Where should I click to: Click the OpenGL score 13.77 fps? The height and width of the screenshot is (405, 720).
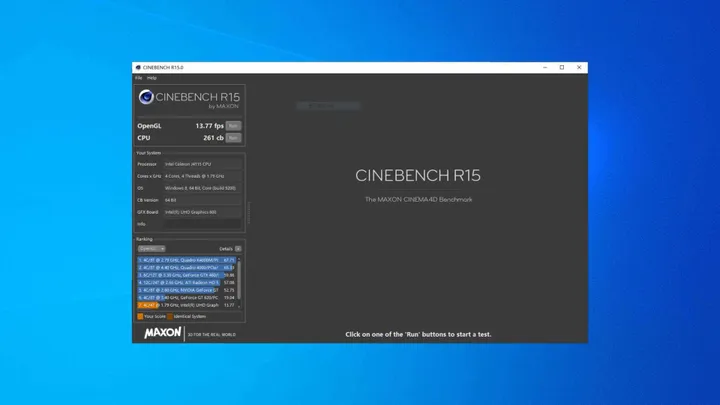point(209,126)
